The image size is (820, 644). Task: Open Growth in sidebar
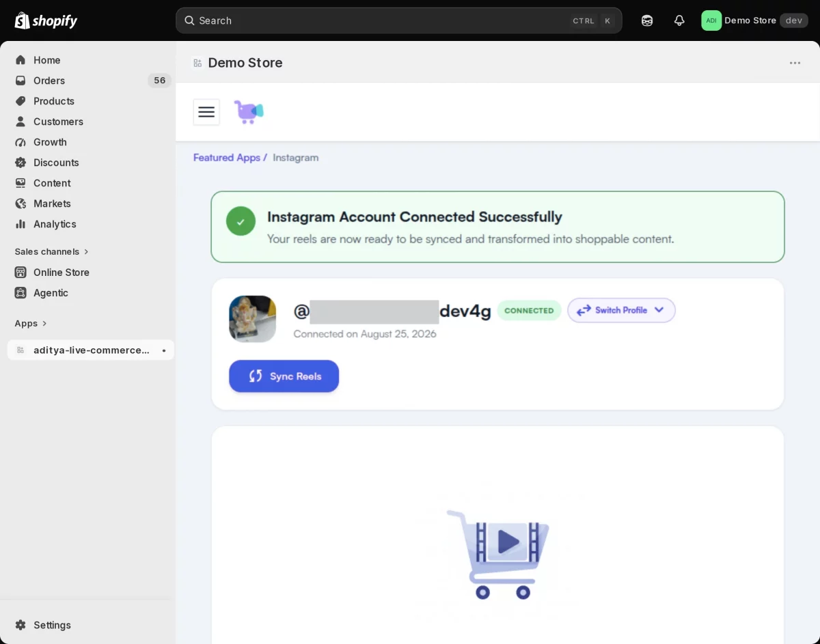tap(90, 142)
